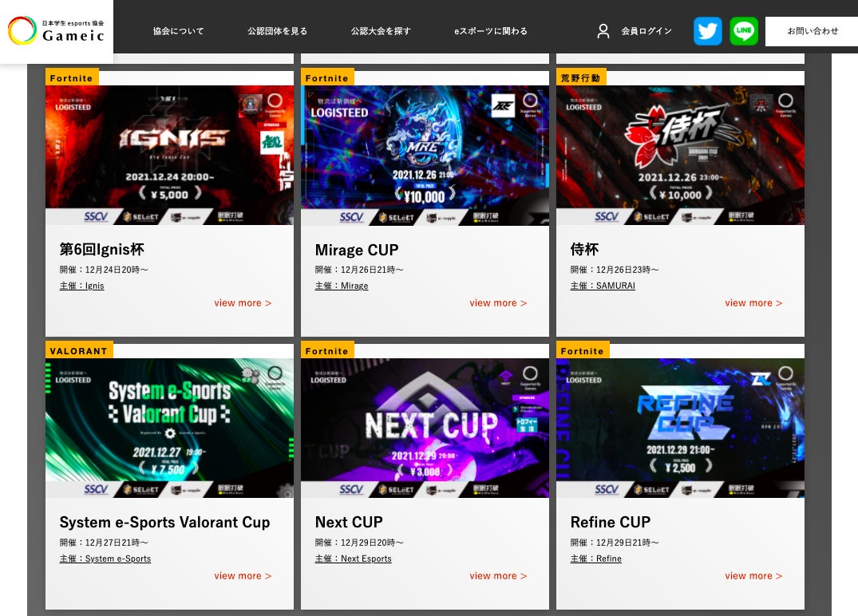The height and width of the screenshot is (616, 858).
Task: Open the 侍杯 tournament banner image
Action: (680, 155)
